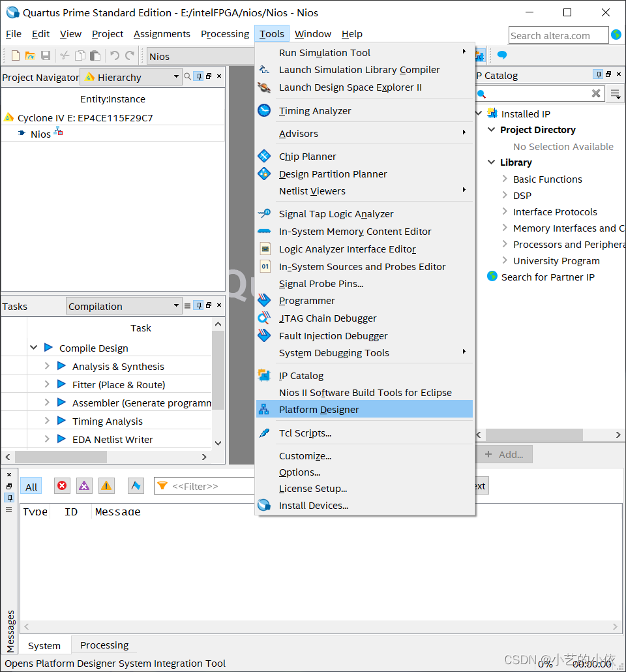Viewport: 626px width, 672px height.
Task: Open Install Devices dialog
Action: 365,506
